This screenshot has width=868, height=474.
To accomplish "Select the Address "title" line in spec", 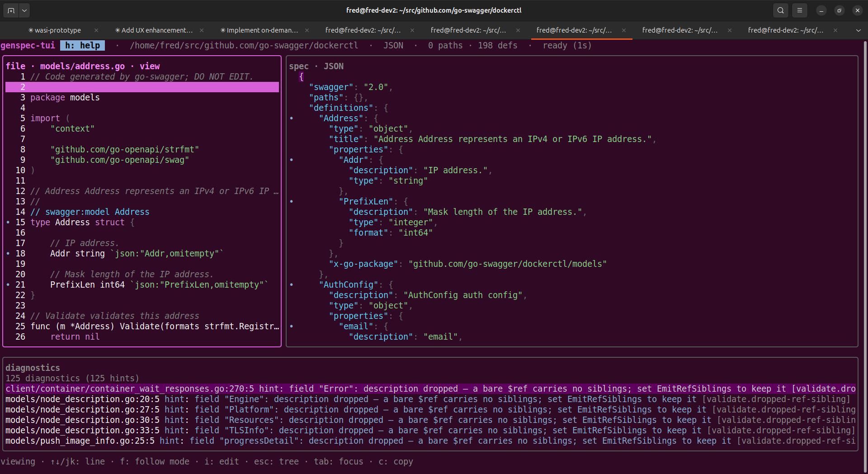I will point(492,139).
